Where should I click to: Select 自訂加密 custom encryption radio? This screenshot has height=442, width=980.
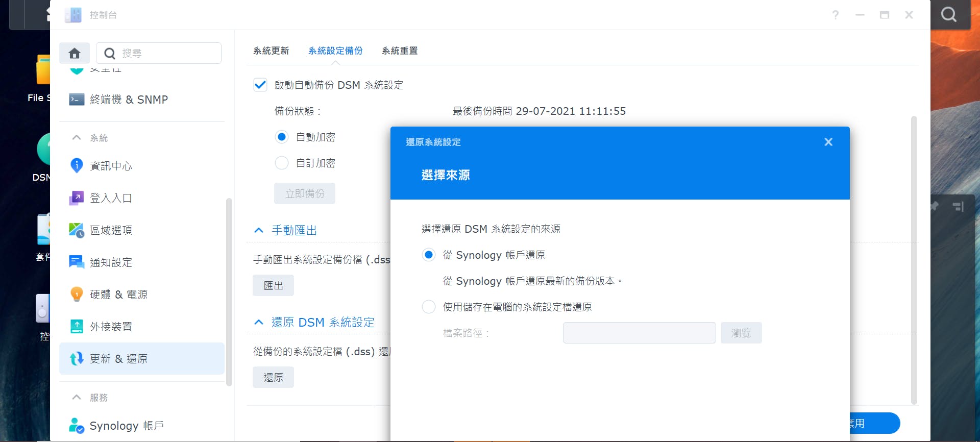coord(282,163)
